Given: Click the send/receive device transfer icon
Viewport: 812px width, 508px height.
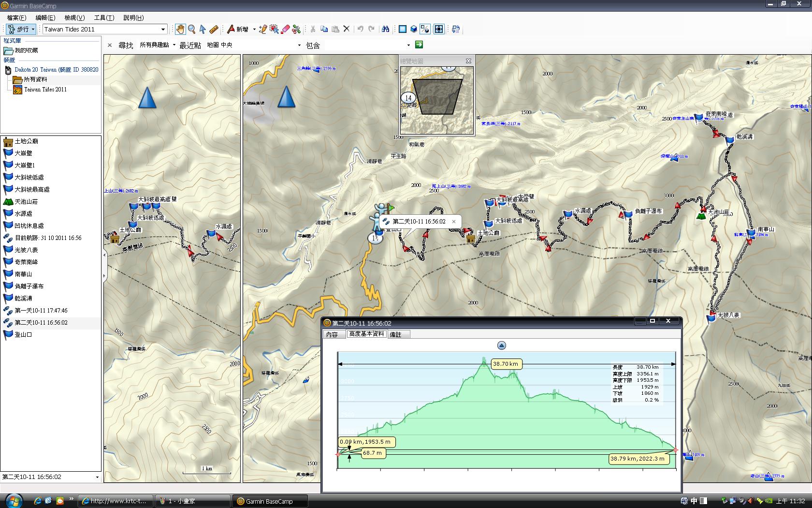Looking at the screenshot, I should [x=455, y=29].
